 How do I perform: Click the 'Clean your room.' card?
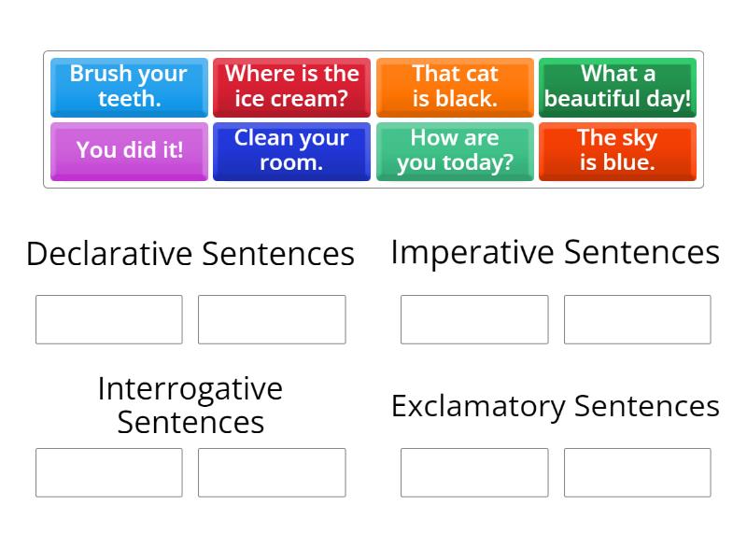point(291,151)
